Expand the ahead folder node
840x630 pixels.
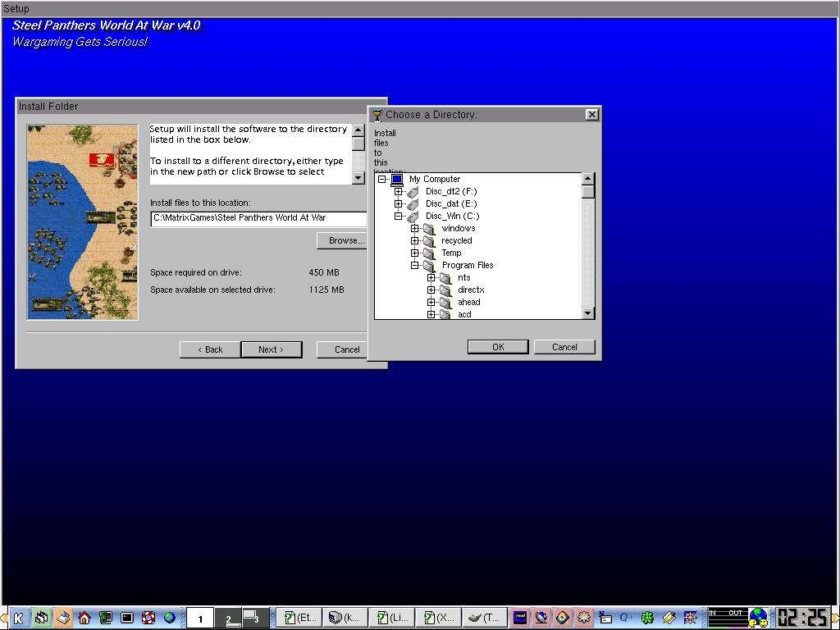[x=431, y=302]
